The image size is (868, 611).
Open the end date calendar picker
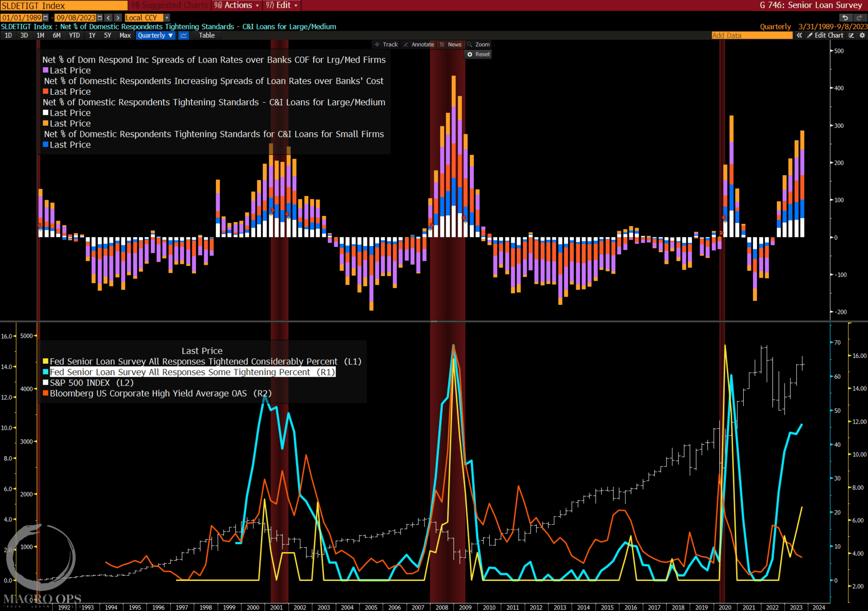(x=100, y=18)
